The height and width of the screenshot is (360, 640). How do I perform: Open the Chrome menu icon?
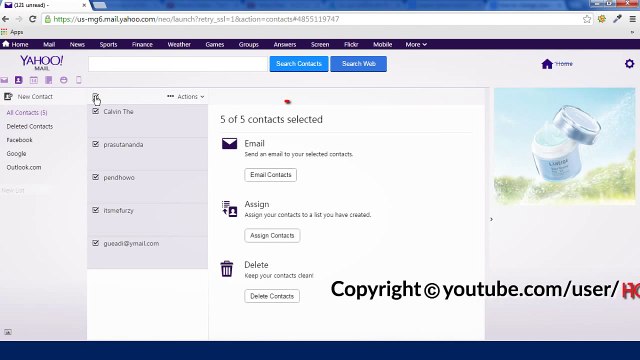pyautogui.click(x=633, y=19)
